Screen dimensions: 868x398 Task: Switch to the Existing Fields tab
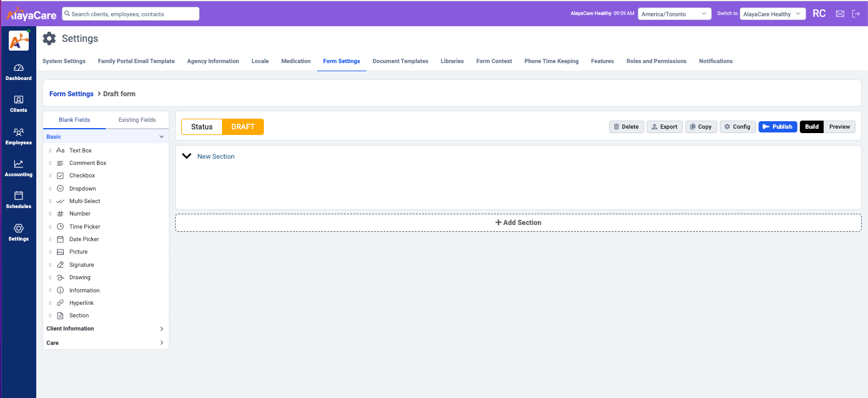click(137, 120)
